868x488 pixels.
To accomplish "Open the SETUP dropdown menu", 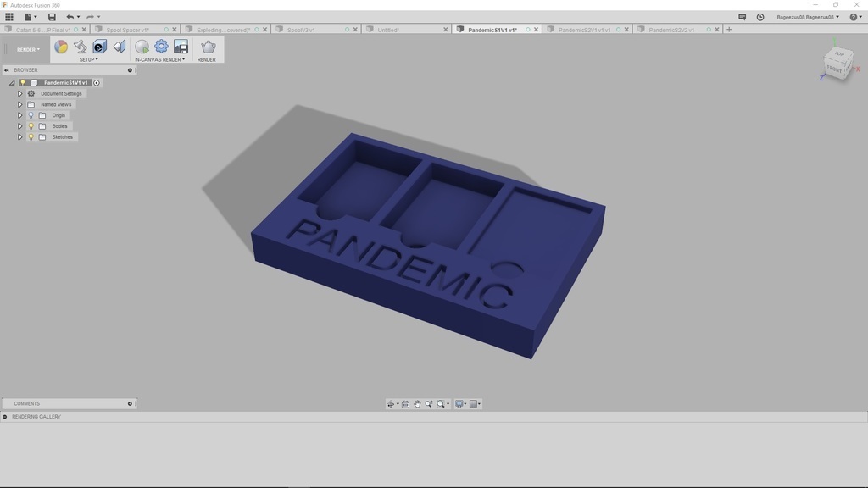I will pyautogui.click(x=88, y=60).
